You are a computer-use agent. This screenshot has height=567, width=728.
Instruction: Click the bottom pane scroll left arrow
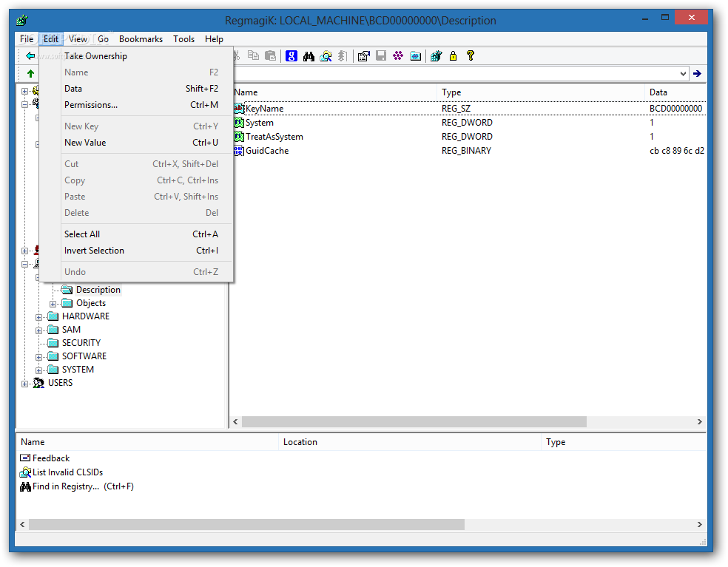(x=22, y=524)
